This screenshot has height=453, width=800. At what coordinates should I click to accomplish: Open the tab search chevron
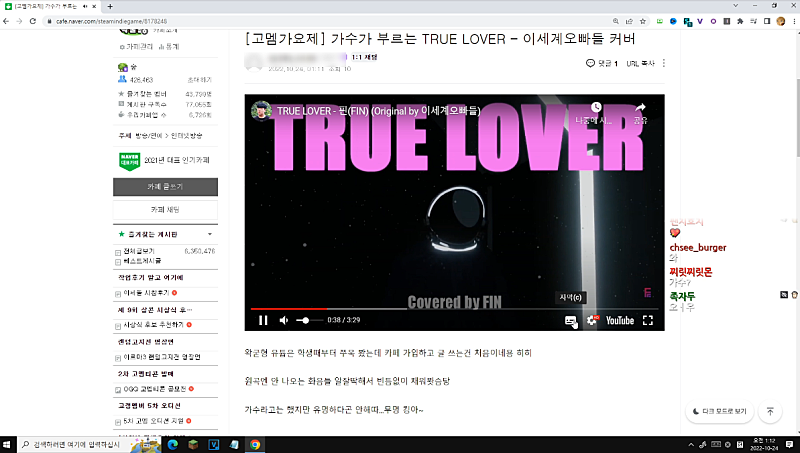735,6
